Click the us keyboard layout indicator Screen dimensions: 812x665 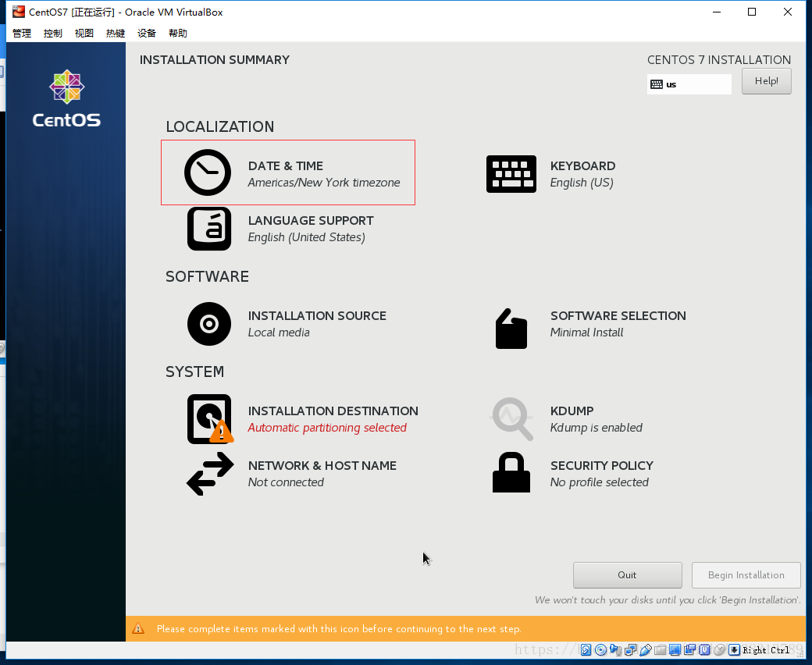[x=689, y=84]
